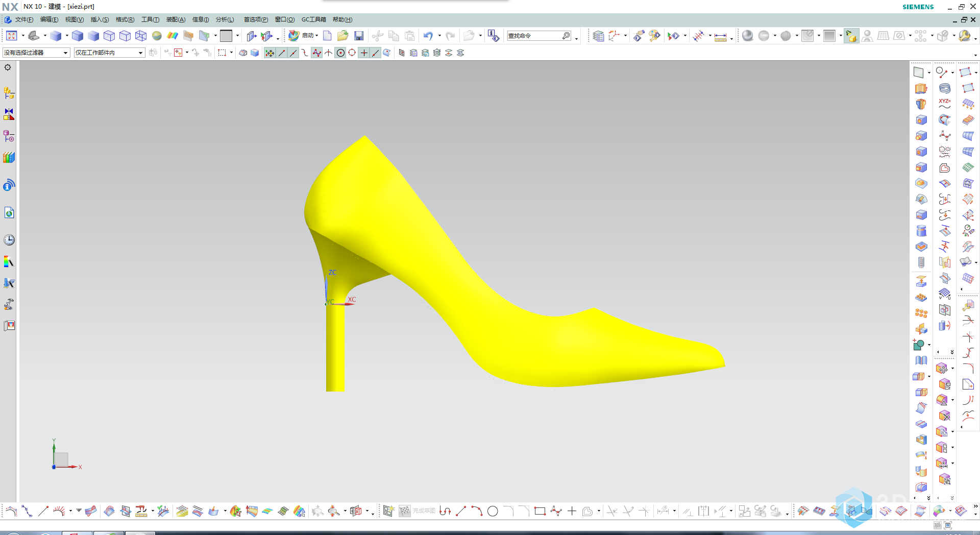This screenshot has width=980, height=535.
Task: Expand the rectangle selection mode dropdown
Action: [x=231, y=53]
